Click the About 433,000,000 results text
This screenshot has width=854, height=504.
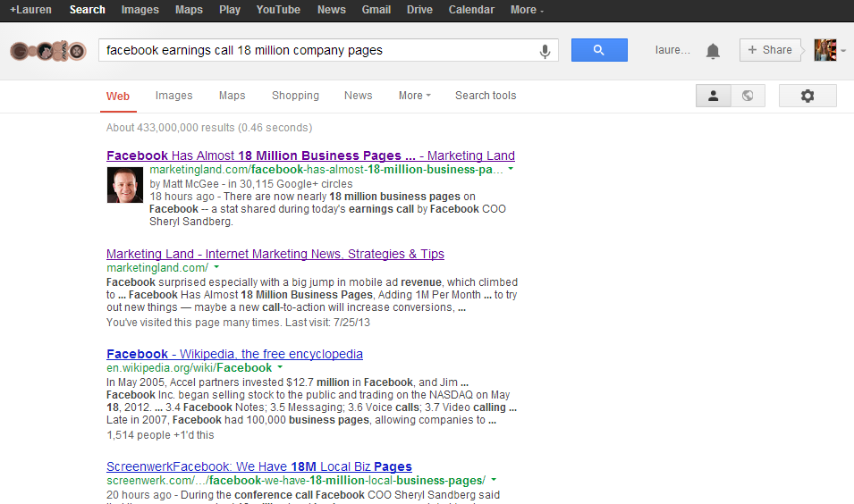[x=209, y=128]
